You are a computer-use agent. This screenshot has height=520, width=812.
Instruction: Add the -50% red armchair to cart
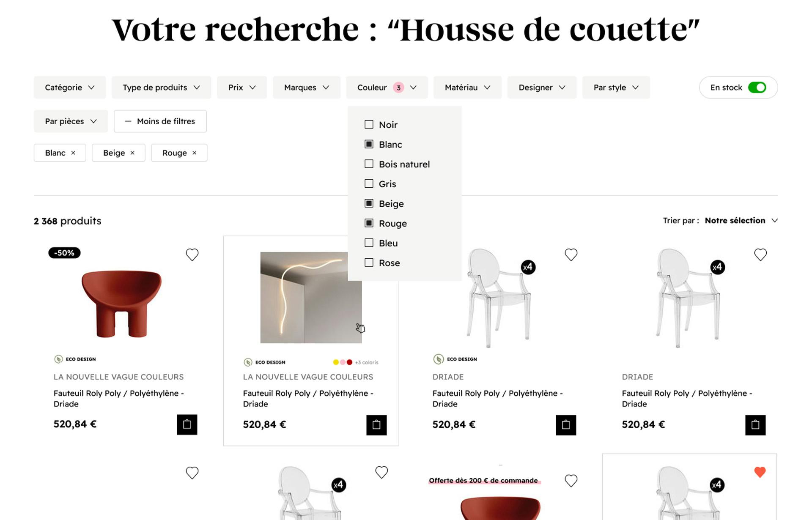(187, 424)
